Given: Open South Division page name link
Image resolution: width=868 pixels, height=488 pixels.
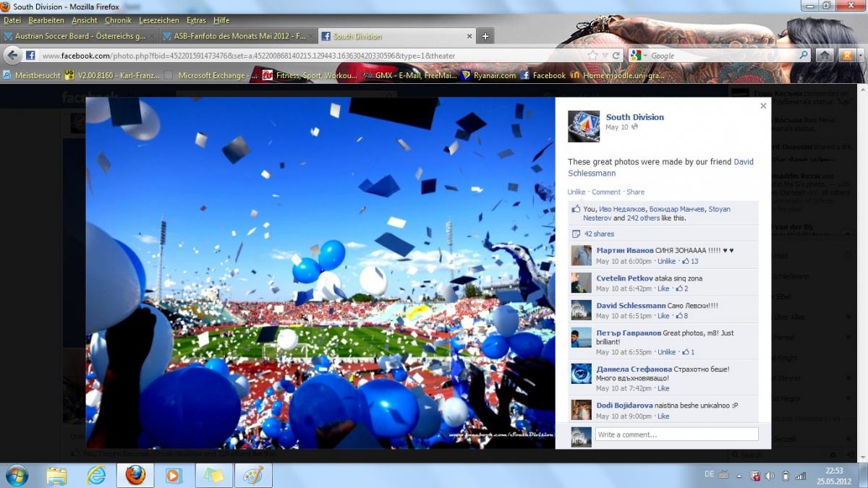Looking at the screenshot, I should tap(634, 117).
